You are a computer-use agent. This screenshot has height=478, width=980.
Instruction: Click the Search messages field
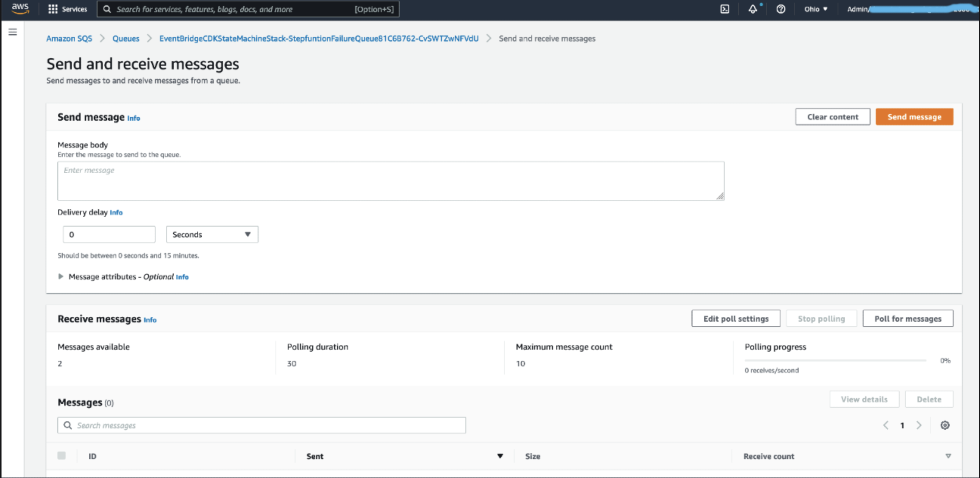(x=262, y=425)
